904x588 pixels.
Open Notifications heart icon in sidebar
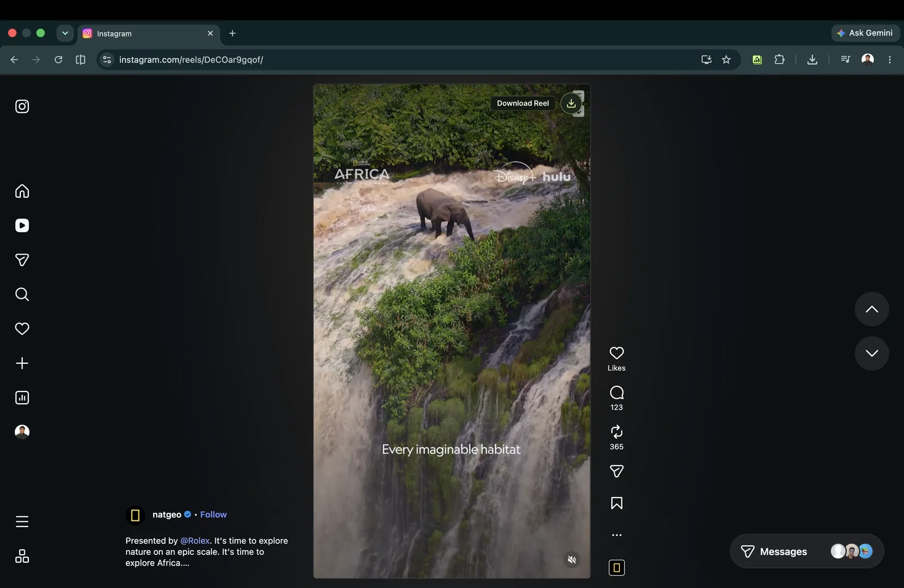(x=22, y=329)
